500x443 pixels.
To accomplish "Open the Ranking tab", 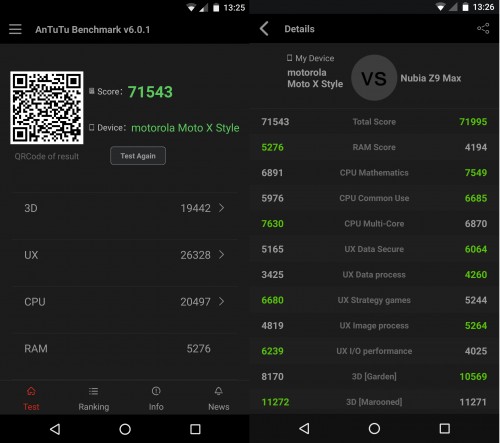I will pyautogui.click(x=94, y=399).
